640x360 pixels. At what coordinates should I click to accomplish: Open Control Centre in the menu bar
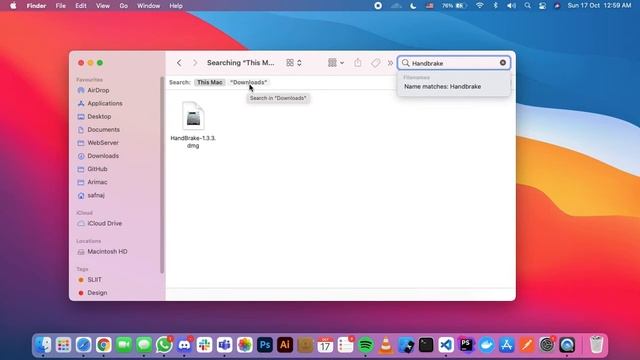[542, 6]
